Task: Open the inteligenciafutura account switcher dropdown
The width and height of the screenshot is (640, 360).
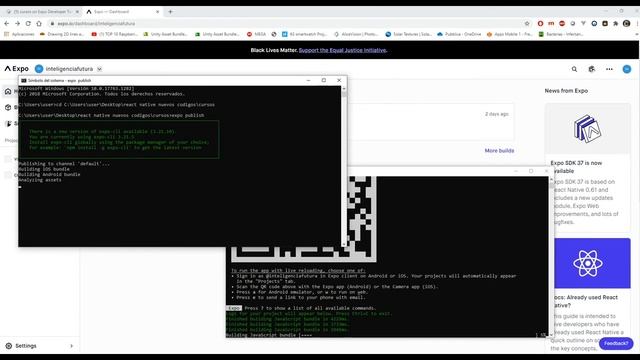Action: click(x=99, y=69)
